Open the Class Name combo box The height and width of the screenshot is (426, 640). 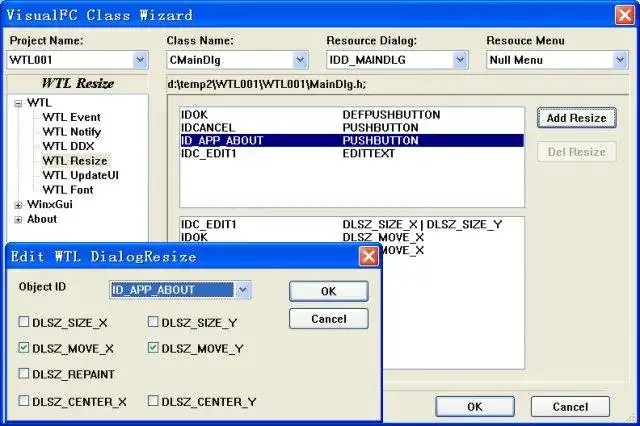tap(300, 60)
